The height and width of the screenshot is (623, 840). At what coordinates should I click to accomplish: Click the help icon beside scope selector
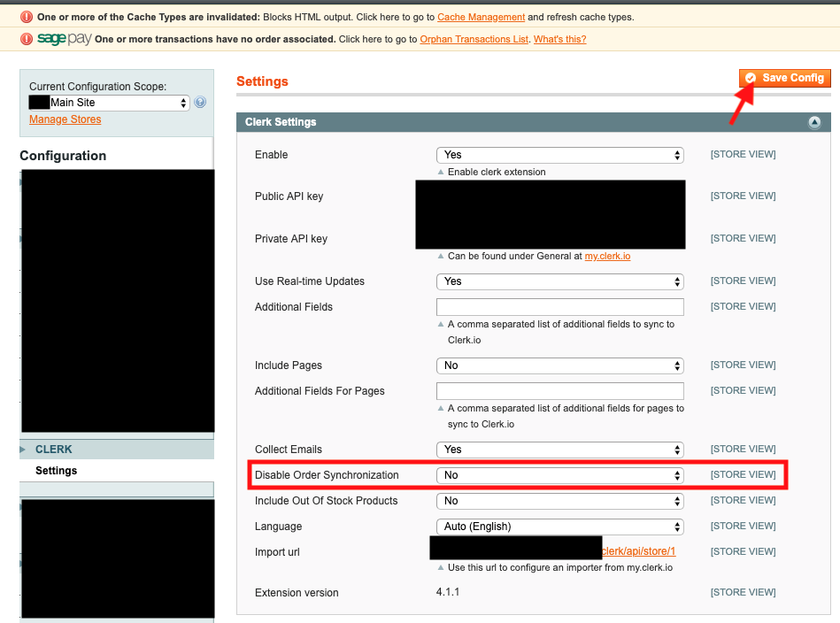click(200, 103)
